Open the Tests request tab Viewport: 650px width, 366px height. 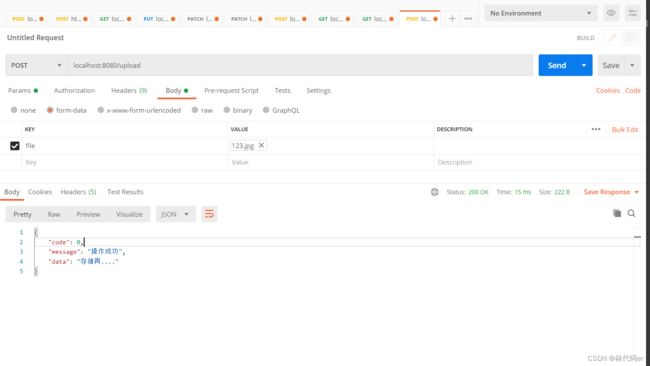282,90
